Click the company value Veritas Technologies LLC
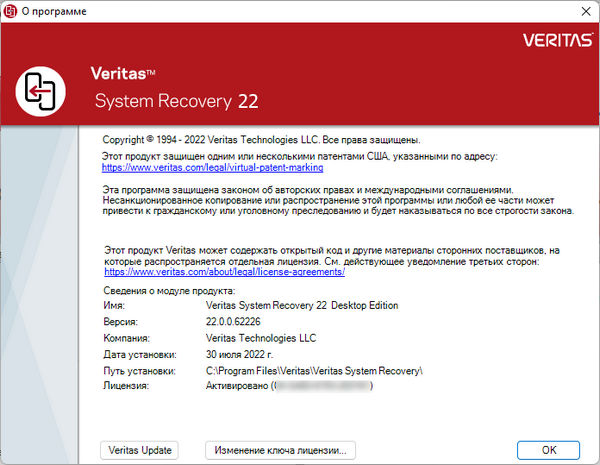The height and width of the screenshot is (465, 600). 260,338
